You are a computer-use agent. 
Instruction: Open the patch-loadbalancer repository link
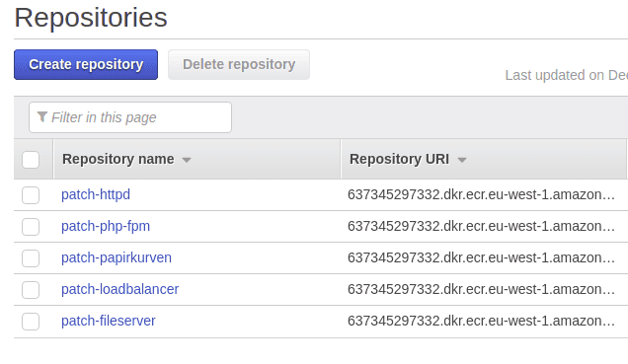point(119,289)
